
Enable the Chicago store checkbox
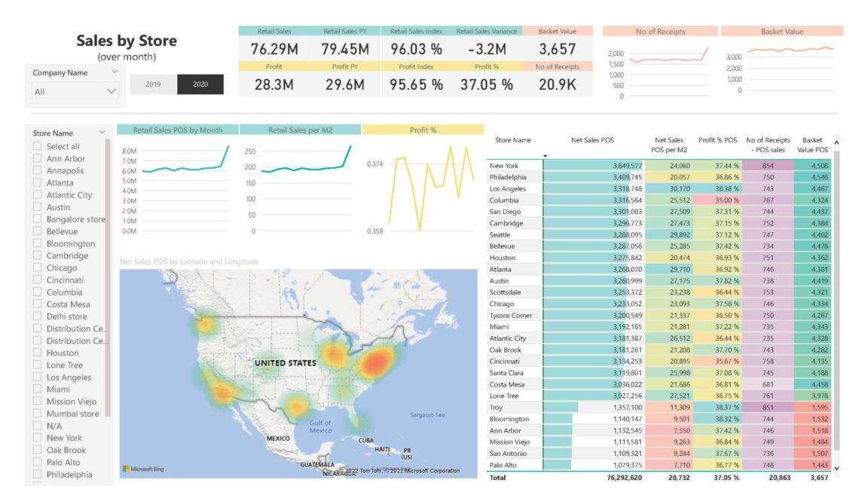click(x=35, y=268)
